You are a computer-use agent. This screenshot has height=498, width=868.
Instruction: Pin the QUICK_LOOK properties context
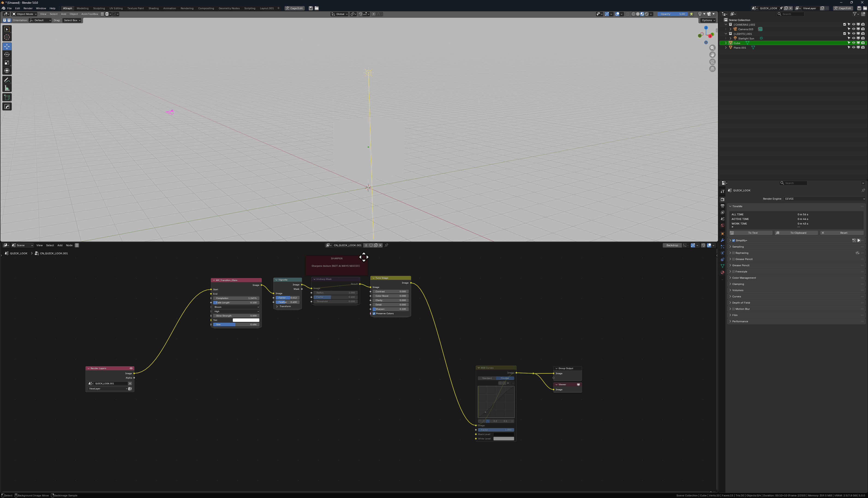[x=863, y=190]
